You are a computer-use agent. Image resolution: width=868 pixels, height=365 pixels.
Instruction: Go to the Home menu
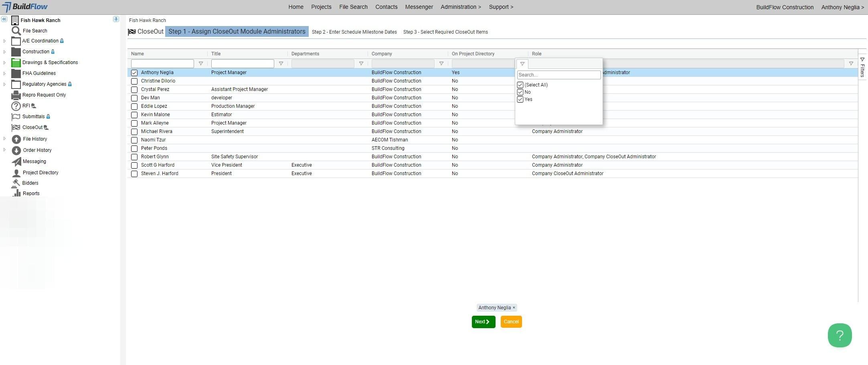(x=296, y=7)
